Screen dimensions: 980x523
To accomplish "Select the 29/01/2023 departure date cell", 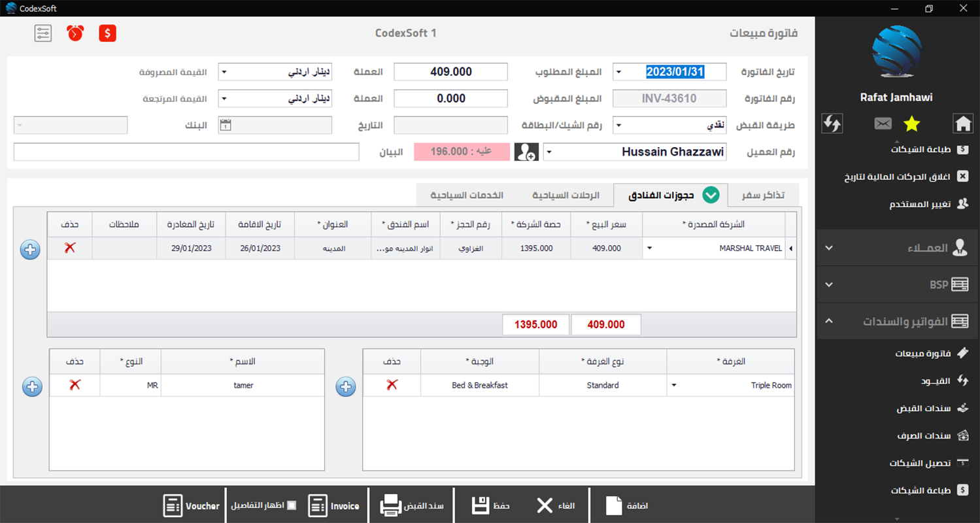I will 191,248.
